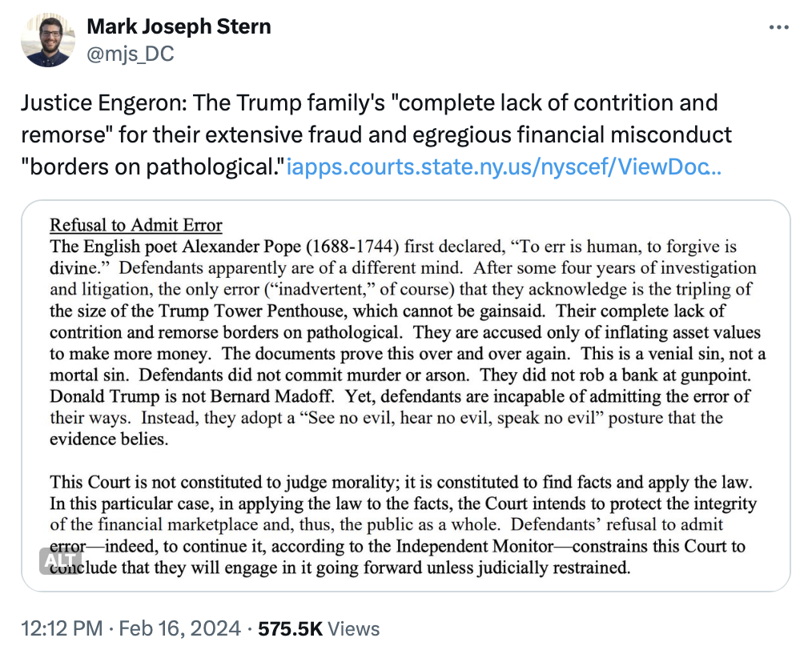Click the "borders on pathological." quote in tweet text
The width and height of the screenshot is (812, 650).
(x=154, y=168)
